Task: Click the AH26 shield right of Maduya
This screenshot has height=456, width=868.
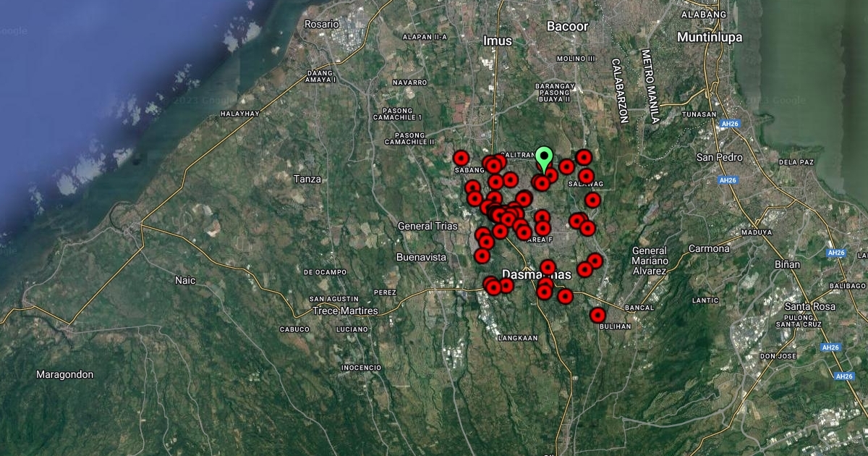Action: (x=836, y=253)
